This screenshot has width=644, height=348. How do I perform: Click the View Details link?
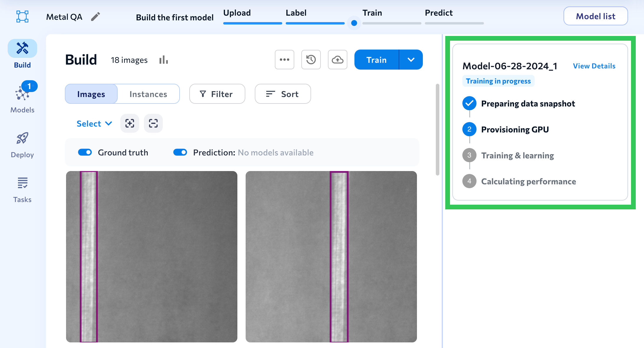point(594,66)
